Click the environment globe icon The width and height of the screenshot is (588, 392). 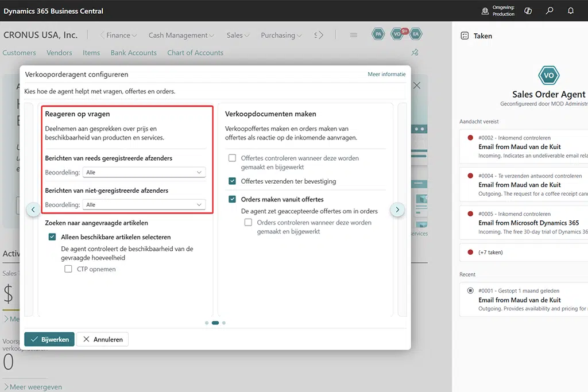click(x=485, y=11)
